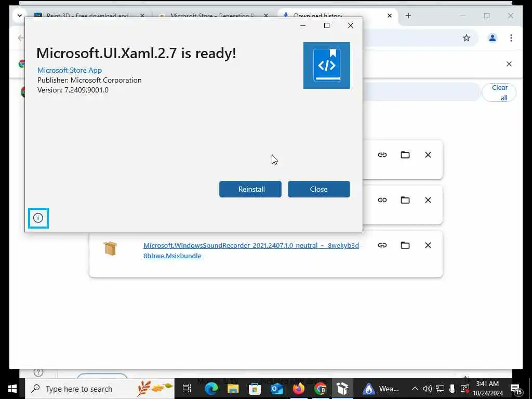This screenshot has width=532, height=399.
Task: Click the package icon of WindowsSoundRecorder download
Action: 110,248
